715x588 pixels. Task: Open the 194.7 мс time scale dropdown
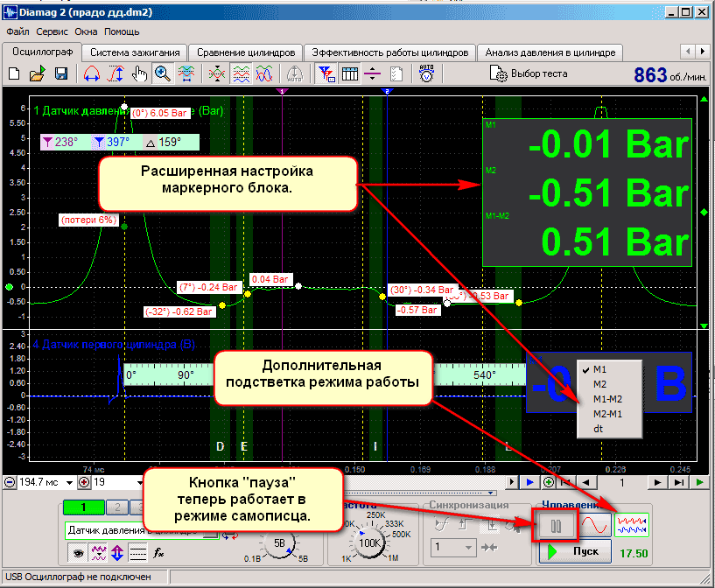click(69, 482)
